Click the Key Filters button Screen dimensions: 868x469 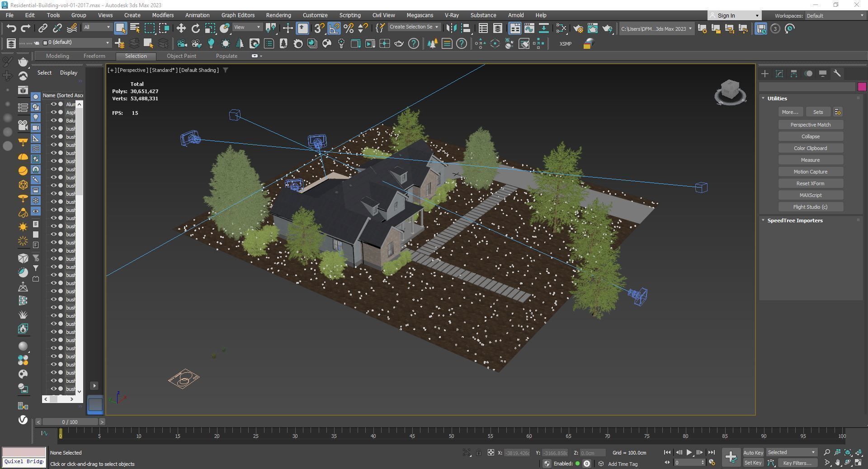[797, 463]
